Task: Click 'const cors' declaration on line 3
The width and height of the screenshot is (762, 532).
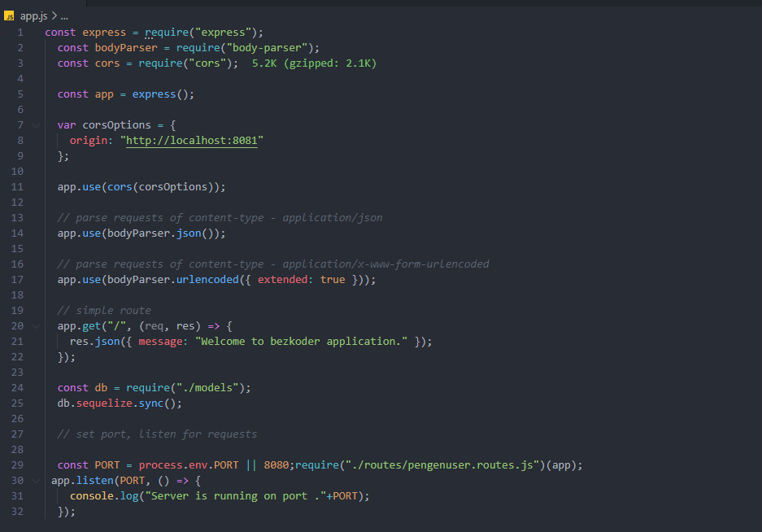Action: (89, 63)
